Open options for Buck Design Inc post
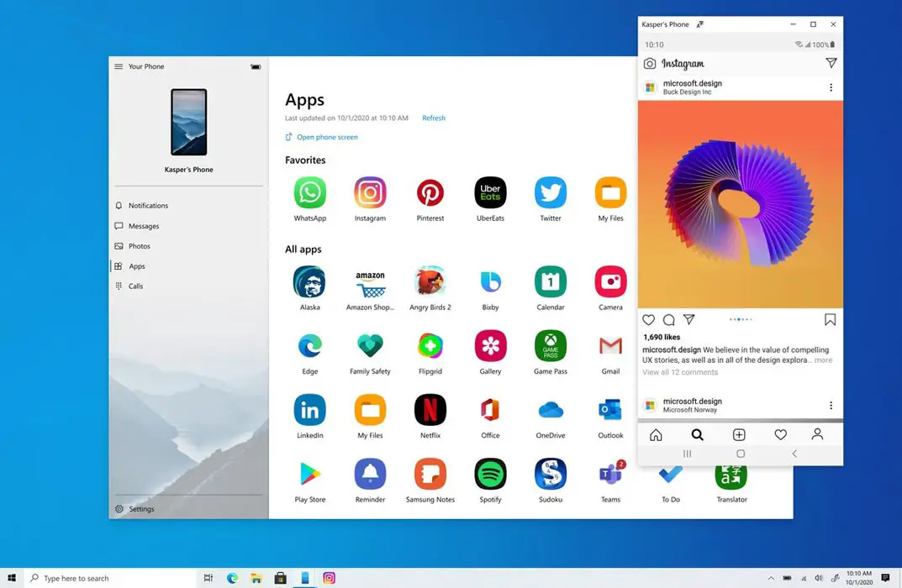The width and height of the screenshot is (902, 588). click(831, 87)
